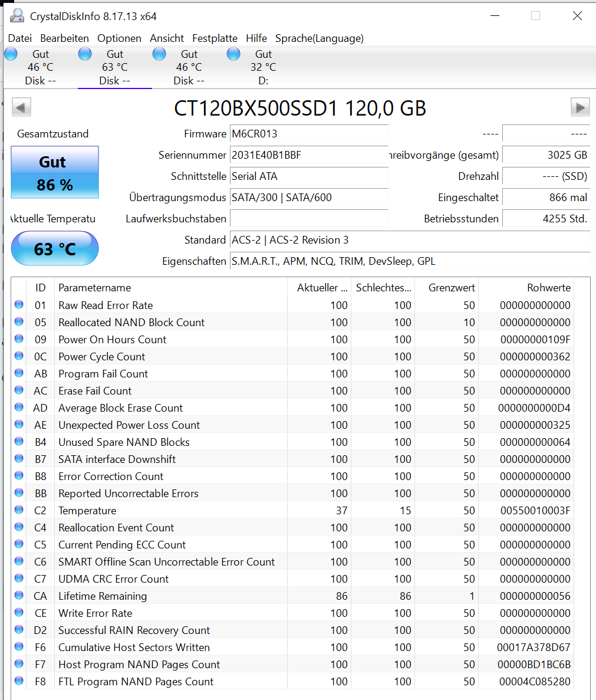This screenshot has height=700, width=596.
Task: Click the Eingeschaltet value 866 mal
Action: [x=546, y=198]
